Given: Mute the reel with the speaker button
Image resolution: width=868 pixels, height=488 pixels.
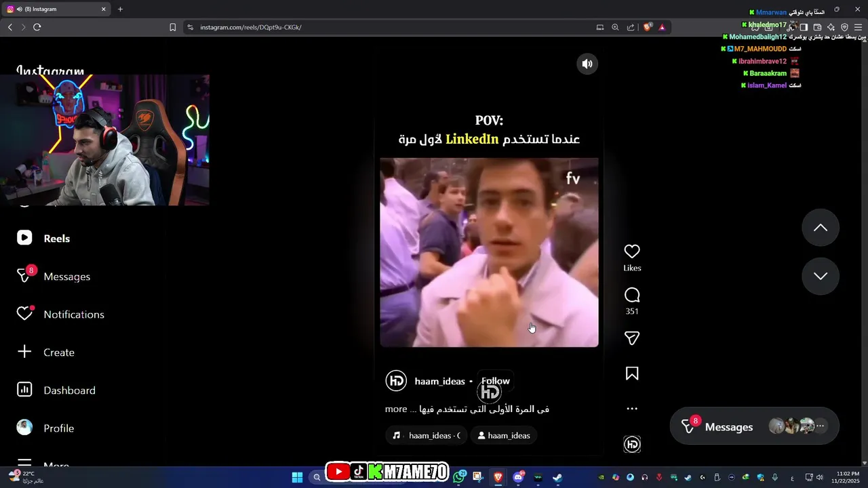Looking at the screenshot, I should coord(587,64).
